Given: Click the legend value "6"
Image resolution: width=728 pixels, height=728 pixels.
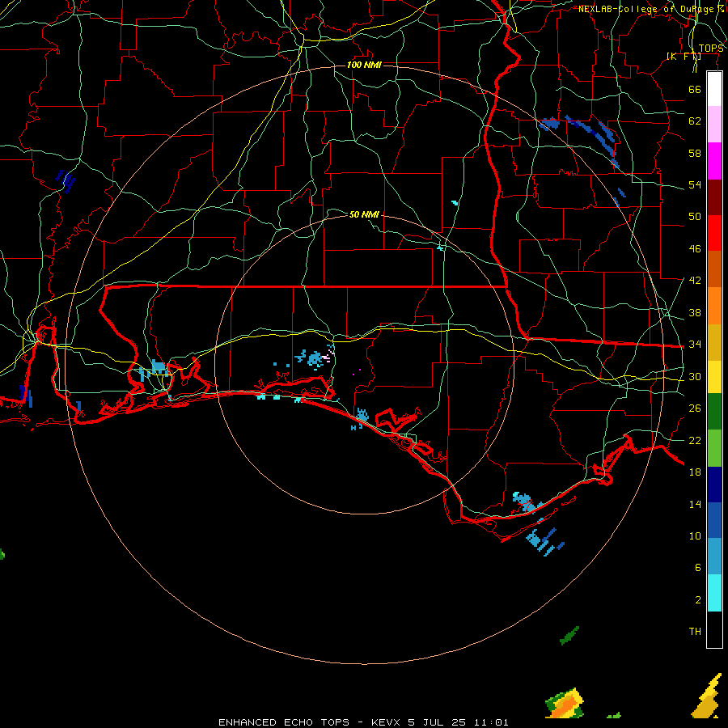Looking at the screenshot, I should (698, 568).
